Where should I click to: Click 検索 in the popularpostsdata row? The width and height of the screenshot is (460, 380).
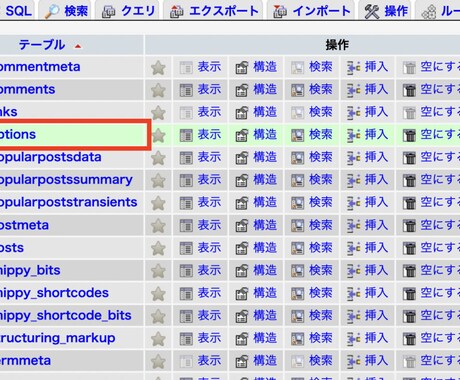[x=321, y=157]
